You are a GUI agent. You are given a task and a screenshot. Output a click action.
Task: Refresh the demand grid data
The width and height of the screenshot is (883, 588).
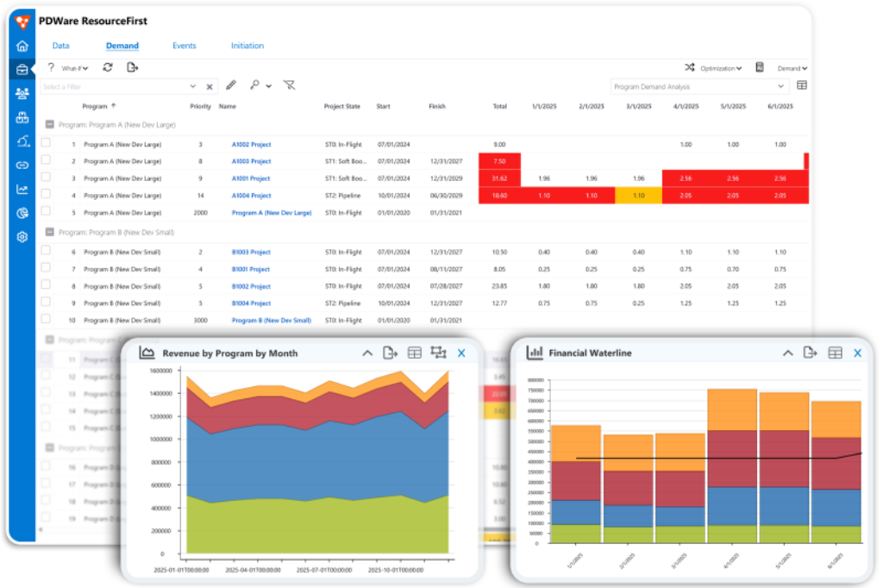tap(109, 68)
